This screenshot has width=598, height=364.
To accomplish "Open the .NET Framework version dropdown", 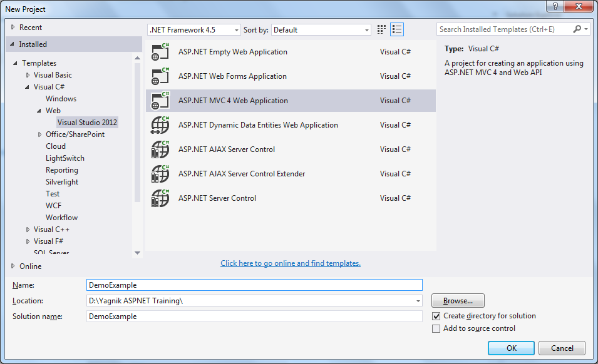I will (x=194, y=30).
